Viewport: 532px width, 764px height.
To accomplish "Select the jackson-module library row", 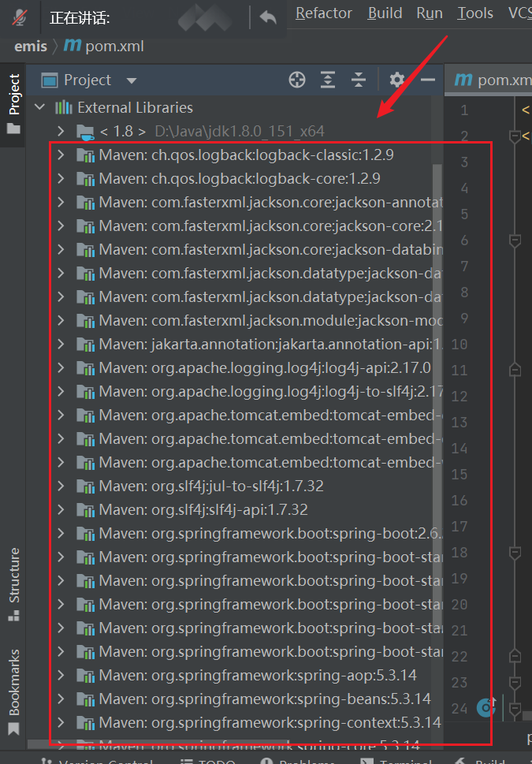I will point(236,320).
